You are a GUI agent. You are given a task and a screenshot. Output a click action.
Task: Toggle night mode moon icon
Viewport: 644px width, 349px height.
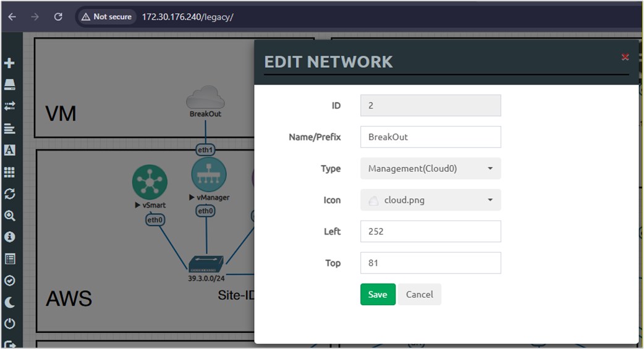coord(9,302)
